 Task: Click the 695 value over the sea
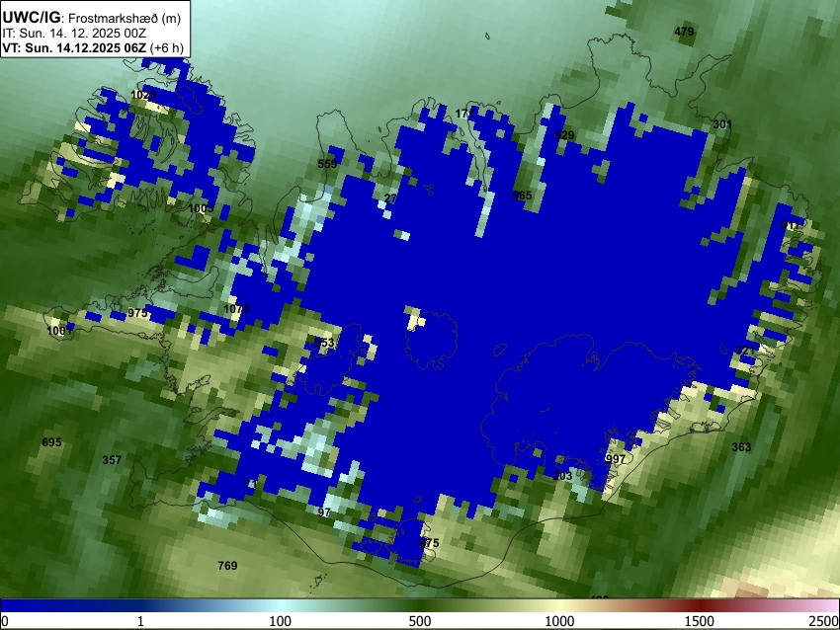51,442
